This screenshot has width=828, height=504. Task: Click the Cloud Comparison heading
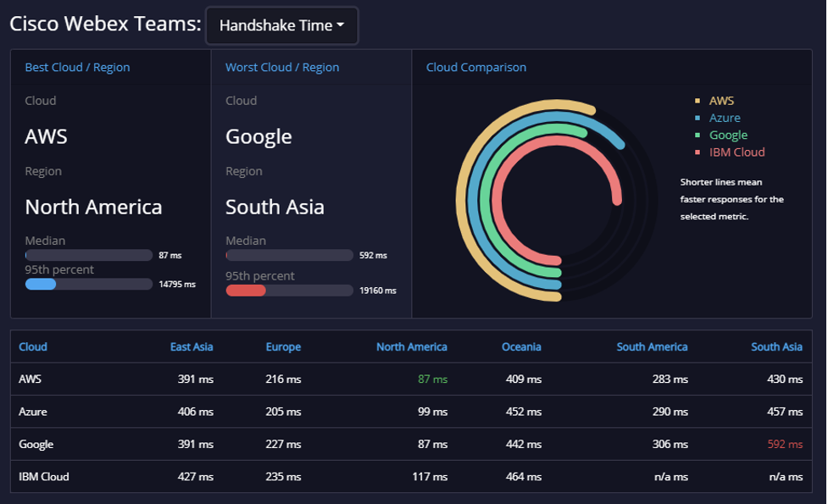(475, 68)
